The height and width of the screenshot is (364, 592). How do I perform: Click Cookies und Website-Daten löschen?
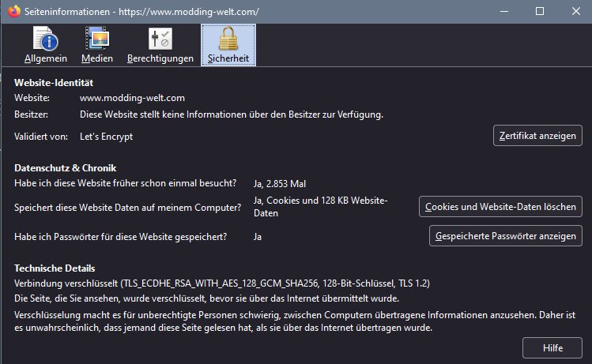coord(500,207)
